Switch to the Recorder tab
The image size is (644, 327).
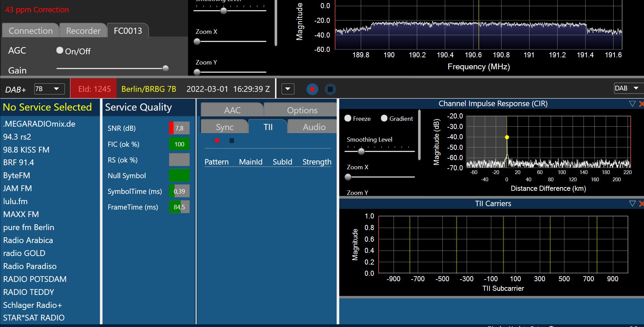(x=83, y=31)
